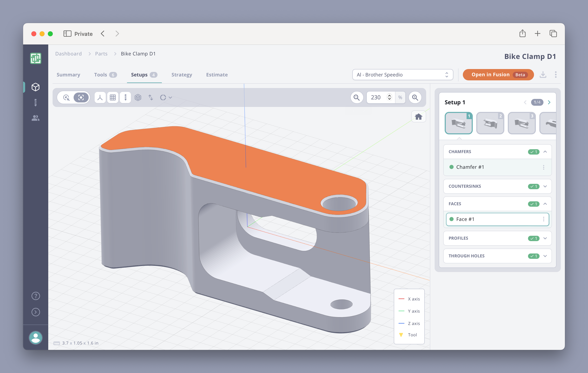Click the home view icon in viewport
Viewport: 588px width, 373px height.
coord(418,117)
